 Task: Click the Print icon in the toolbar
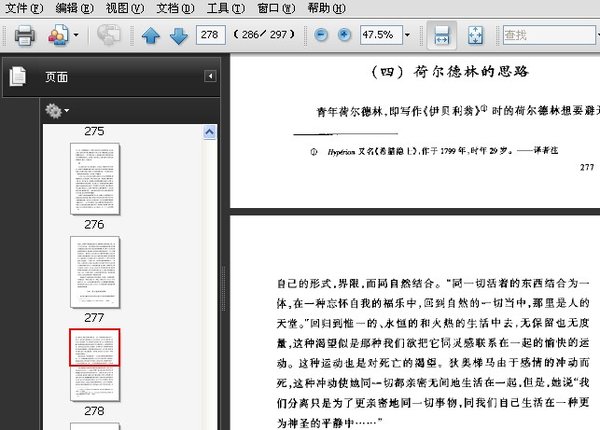click(x=25, y=35)
